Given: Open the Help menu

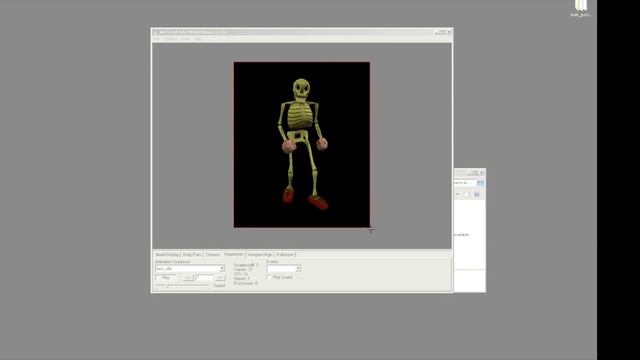Looking at the screenshot, I should (198, 38).
